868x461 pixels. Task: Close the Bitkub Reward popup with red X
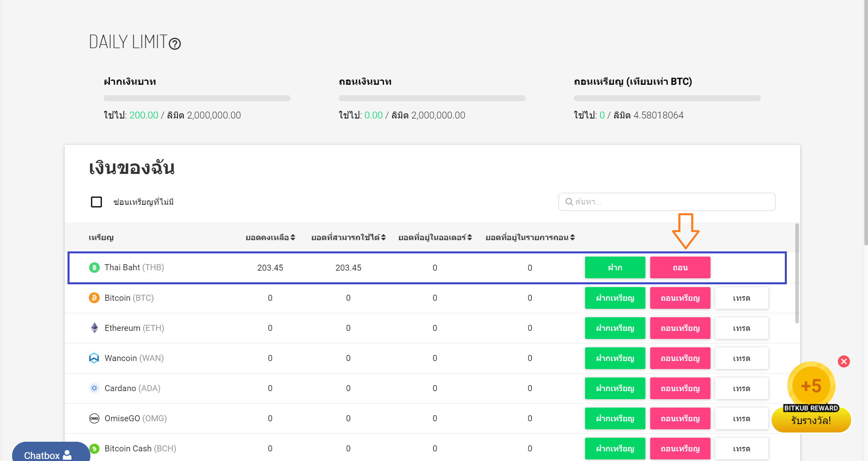(x=844, y=361)
